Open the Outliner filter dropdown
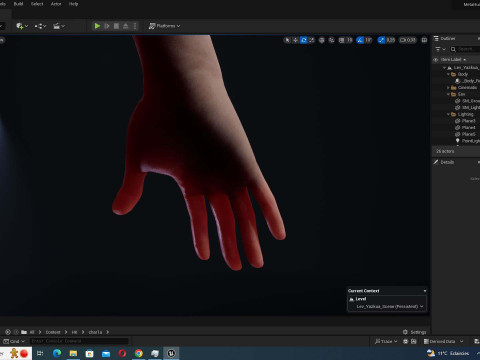The width and height of the screenshot is (480, 360). [x=440, y=49]
